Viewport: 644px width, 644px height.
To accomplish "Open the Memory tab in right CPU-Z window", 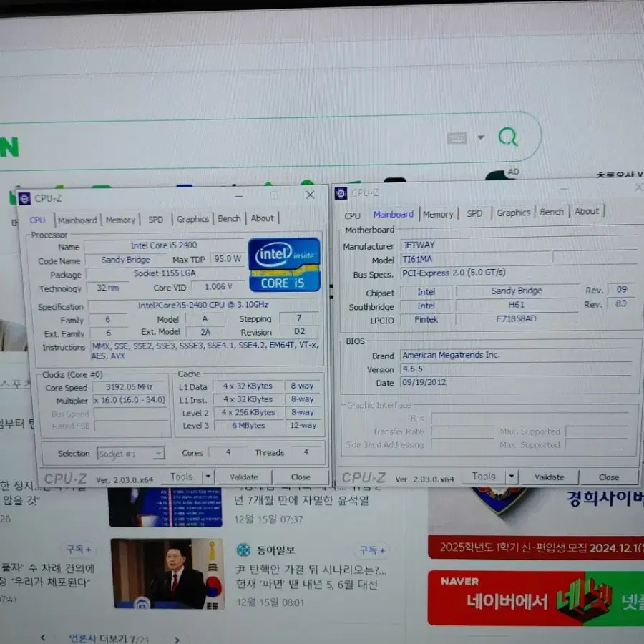I will (x=438, y=214).
